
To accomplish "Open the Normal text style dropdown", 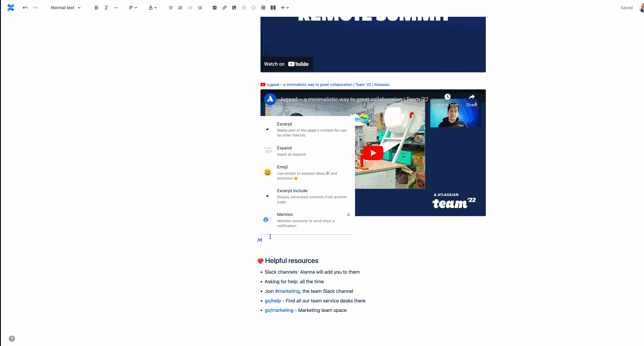I will tap(66, 8).
